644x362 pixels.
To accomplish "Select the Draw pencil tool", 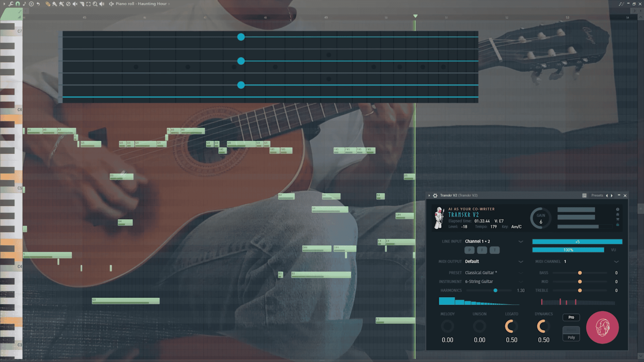I will click(x=48, y=4).
